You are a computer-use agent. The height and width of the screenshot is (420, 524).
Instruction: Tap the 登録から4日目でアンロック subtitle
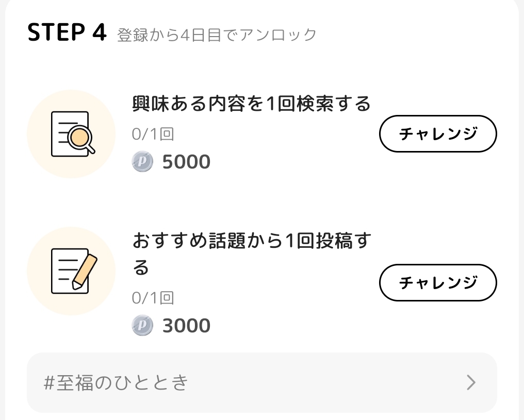click(x=217, y=35)
